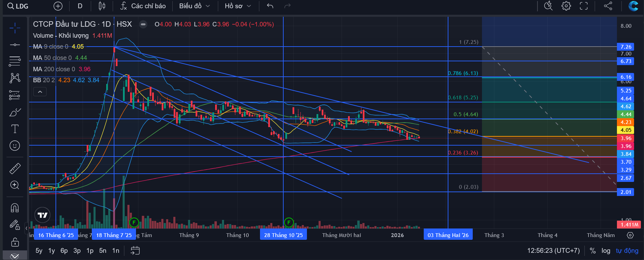Toggle percent scale
The image size is (644, 260).
tap(593, 251)
